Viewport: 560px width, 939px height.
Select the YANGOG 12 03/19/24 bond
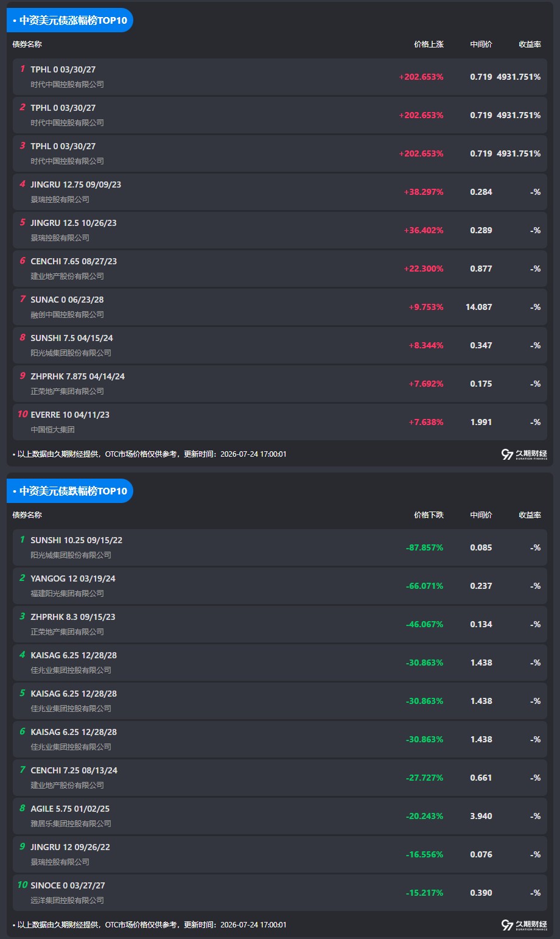click(x=280, y=586)
